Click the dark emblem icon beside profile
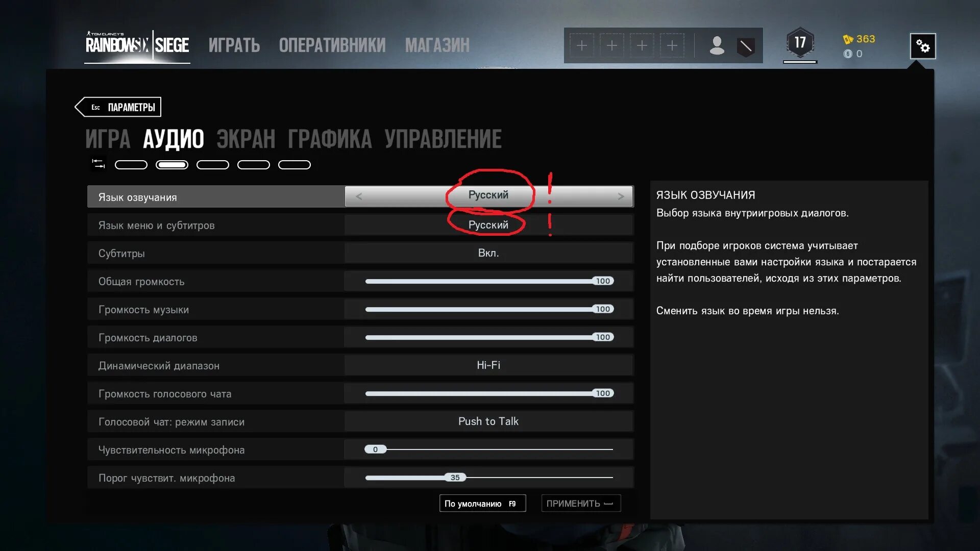The width and height of the screenshot is (980, 551). [746, 47]
